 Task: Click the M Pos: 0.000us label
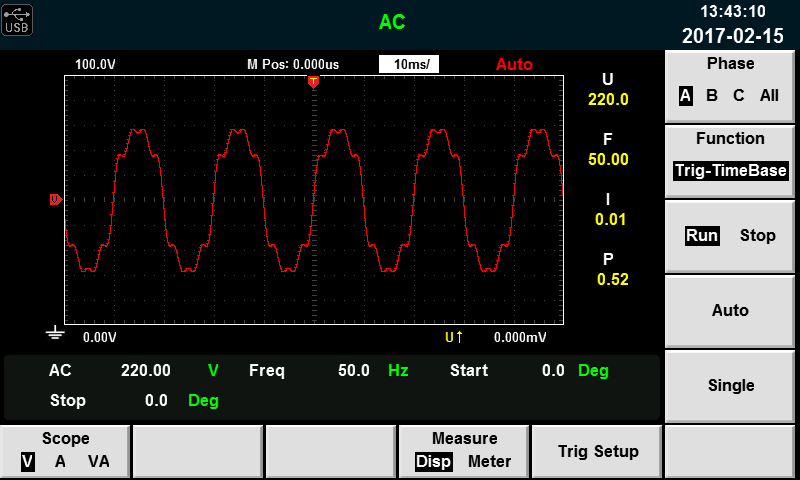293,64
